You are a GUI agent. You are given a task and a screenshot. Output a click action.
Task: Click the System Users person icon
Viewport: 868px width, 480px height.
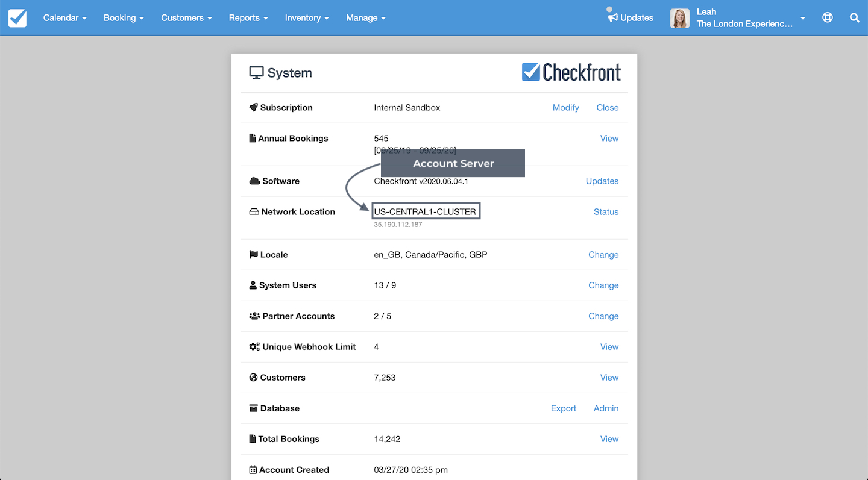point(253,285)
